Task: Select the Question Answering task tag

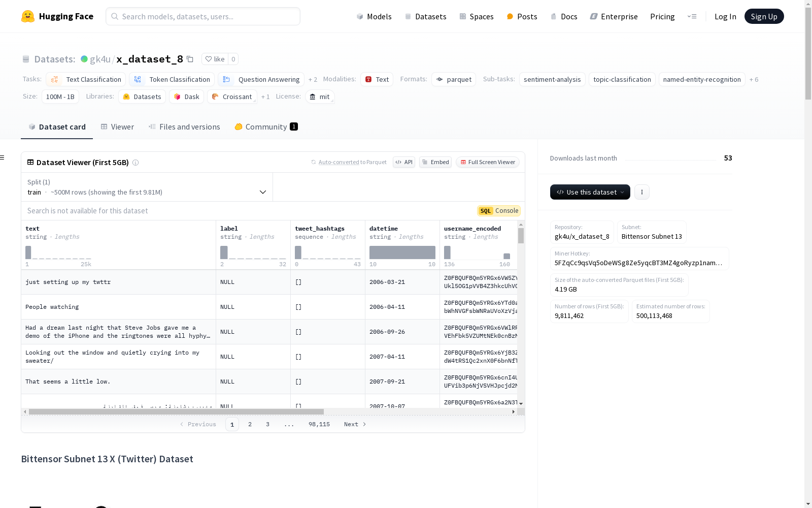Action: [261, 79]
